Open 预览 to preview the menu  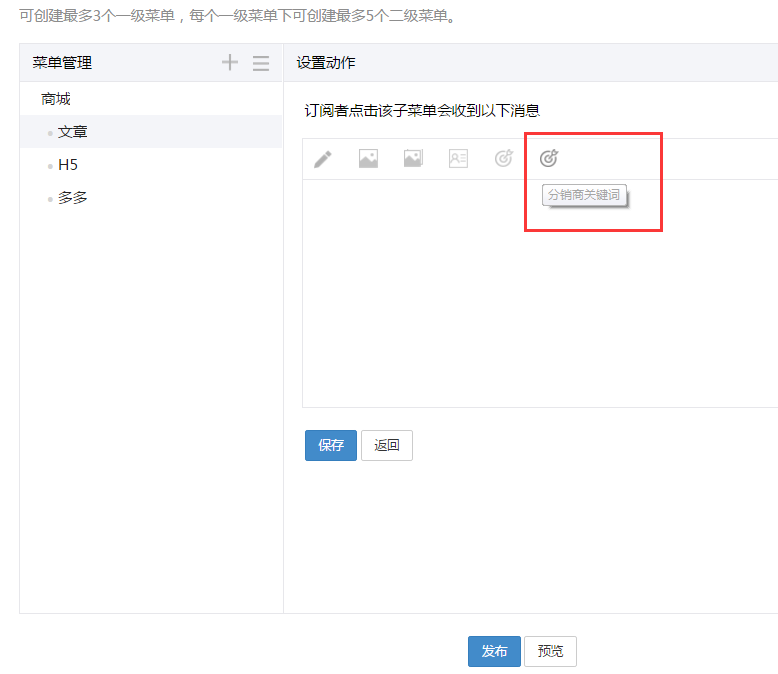pos(550,651)
